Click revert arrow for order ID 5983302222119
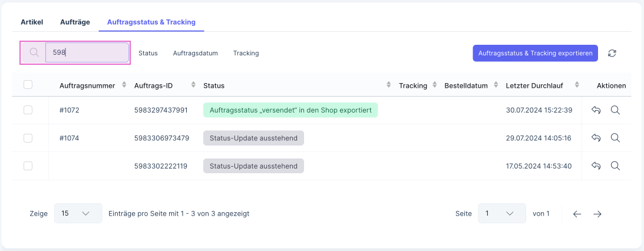Viewport: 644px width, 251px height. click(596, 166)
